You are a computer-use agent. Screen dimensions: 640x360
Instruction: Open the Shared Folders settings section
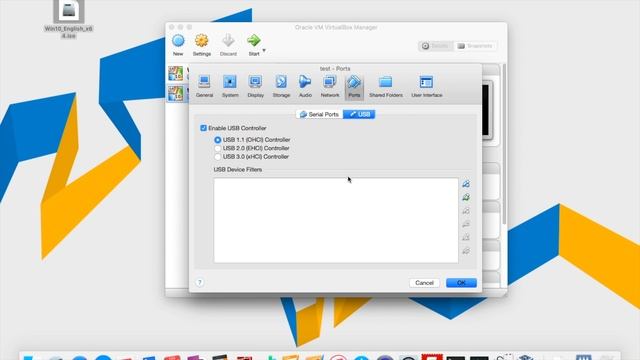point(386,86)
